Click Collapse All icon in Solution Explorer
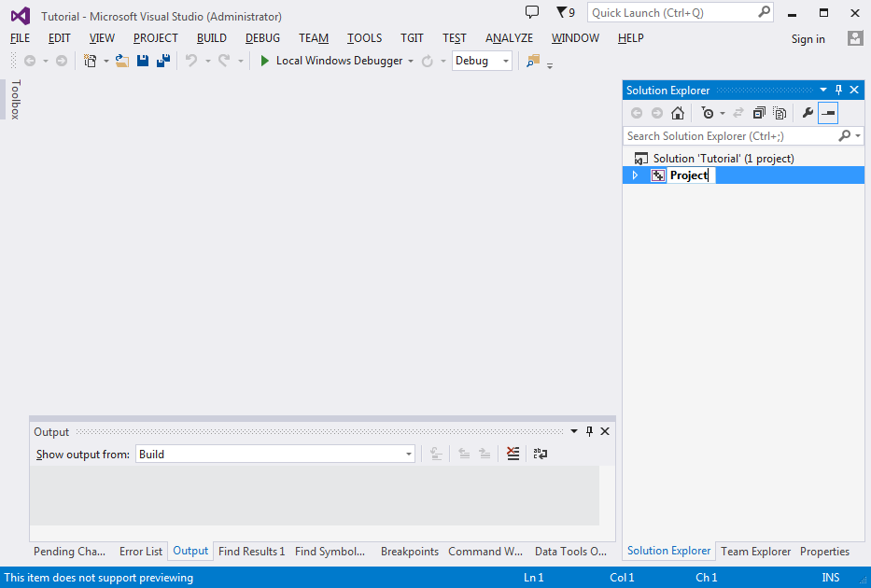The image size is (871, 588). pyautogui.click(x=759, y=113)
